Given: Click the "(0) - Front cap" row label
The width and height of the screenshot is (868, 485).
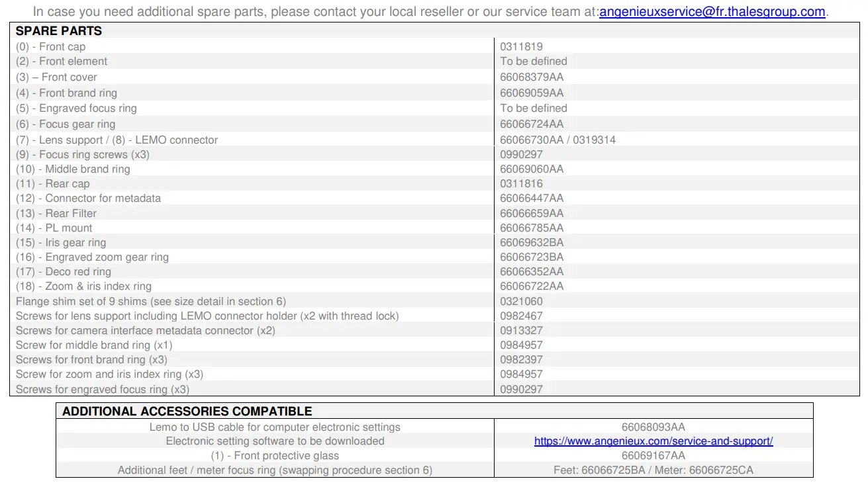Looking at the screenshot, I should (51, 47).
